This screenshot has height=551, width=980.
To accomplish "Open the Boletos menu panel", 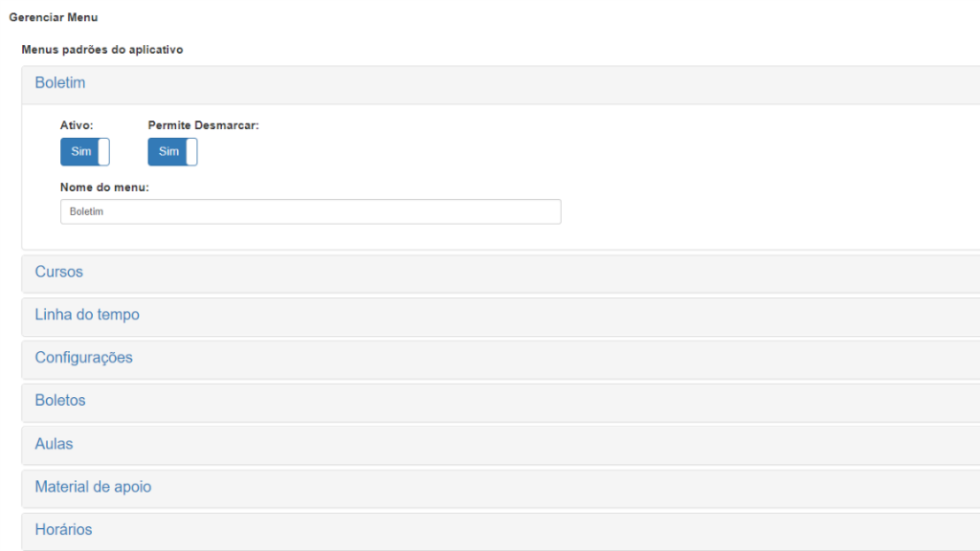I will click(60, 401).
